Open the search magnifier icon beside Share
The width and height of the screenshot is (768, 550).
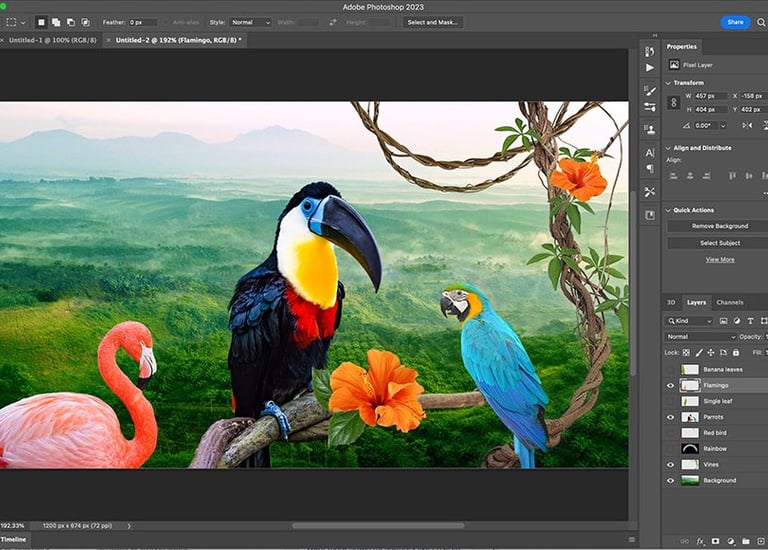click(x=761, y=23)
